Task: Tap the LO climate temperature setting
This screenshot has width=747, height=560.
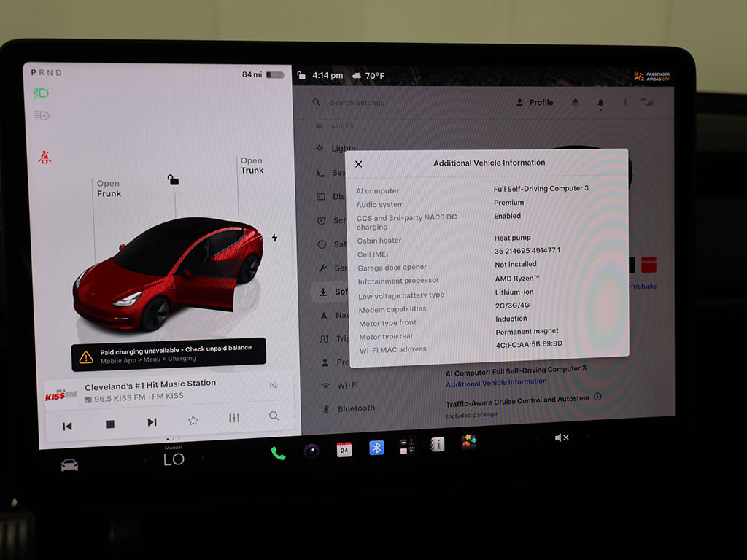Action: click(x=174, y=459)
